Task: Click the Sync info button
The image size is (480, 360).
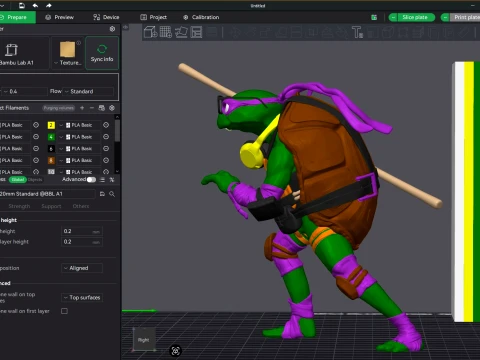Action: 102,53
